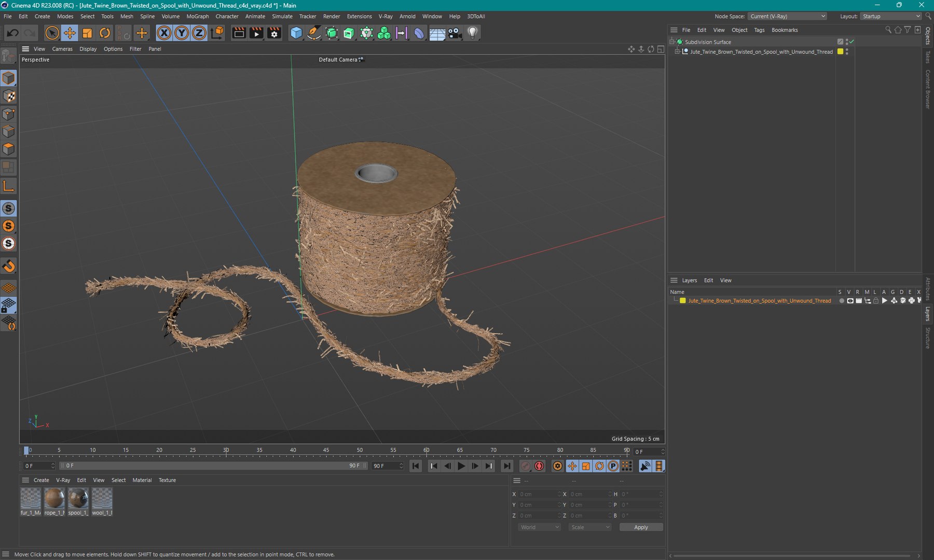934x560 pixels.
Task: Open the Node Space dropdown
Action: (x=787, y=17)
